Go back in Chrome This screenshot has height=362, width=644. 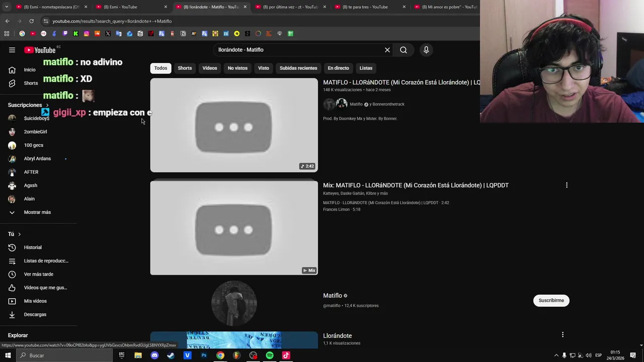(7, 21)
